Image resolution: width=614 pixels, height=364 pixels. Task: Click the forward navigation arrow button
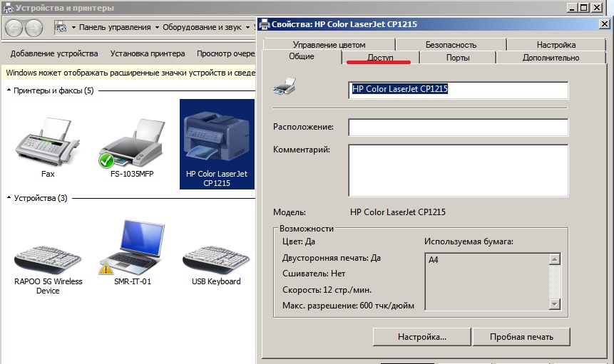coord(34,28)
